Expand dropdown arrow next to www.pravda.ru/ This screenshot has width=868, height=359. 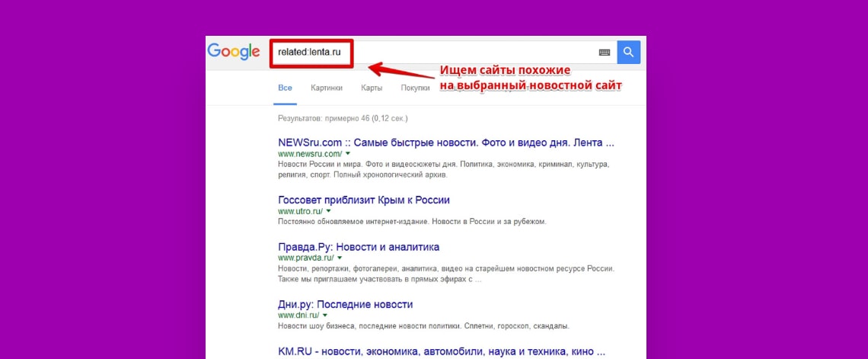[x=340, y=258]
